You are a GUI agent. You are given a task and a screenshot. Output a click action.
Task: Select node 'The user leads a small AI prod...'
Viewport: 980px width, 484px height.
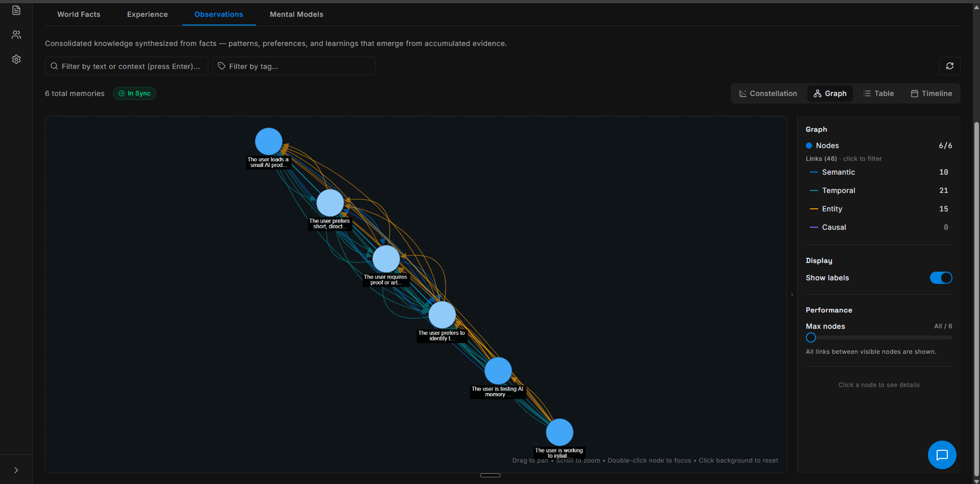[269, 141]
